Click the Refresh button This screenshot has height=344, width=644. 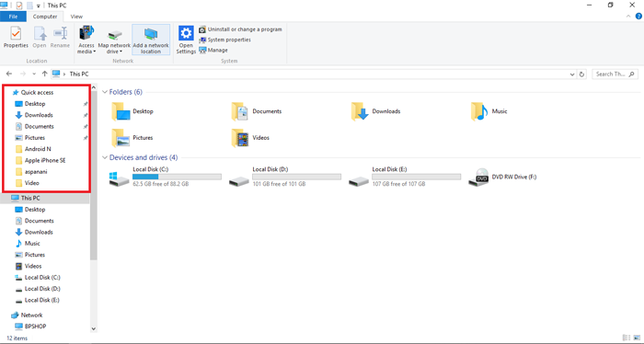(581, 75)
